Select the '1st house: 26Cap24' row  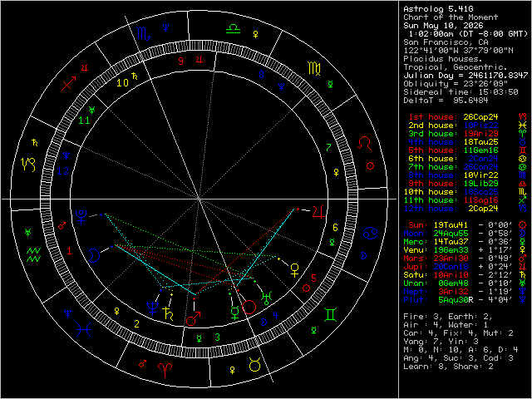453,117
